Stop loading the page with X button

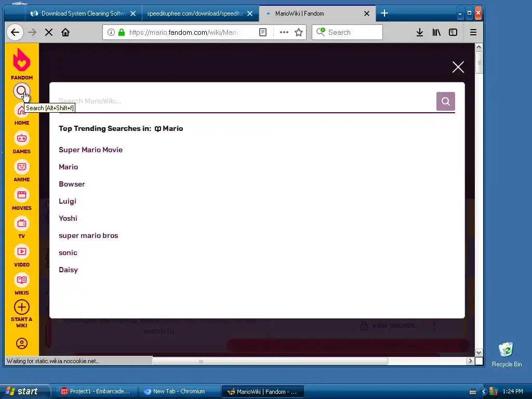click(49, 32)
